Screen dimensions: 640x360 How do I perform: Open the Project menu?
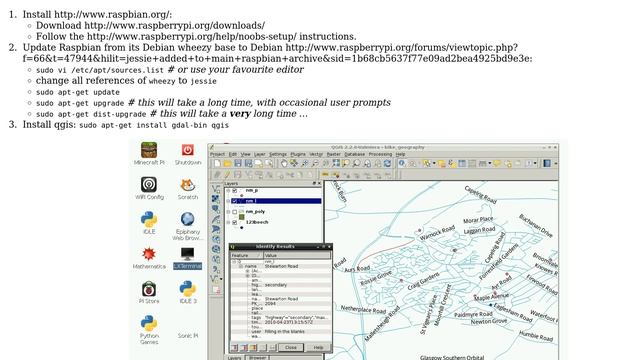coord(217,154)
